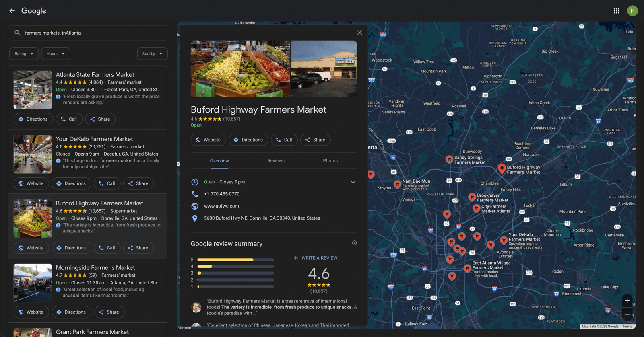The image size is (644, 337).
Task: Open the storefront photo in details panel
Action: 324,68
